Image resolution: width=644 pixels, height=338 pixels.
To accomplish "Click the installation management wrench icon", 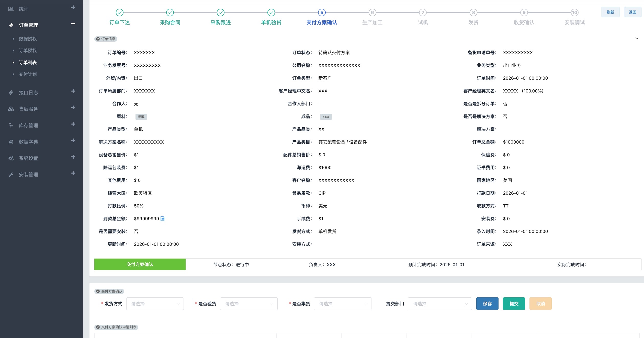I will (11, 175).
